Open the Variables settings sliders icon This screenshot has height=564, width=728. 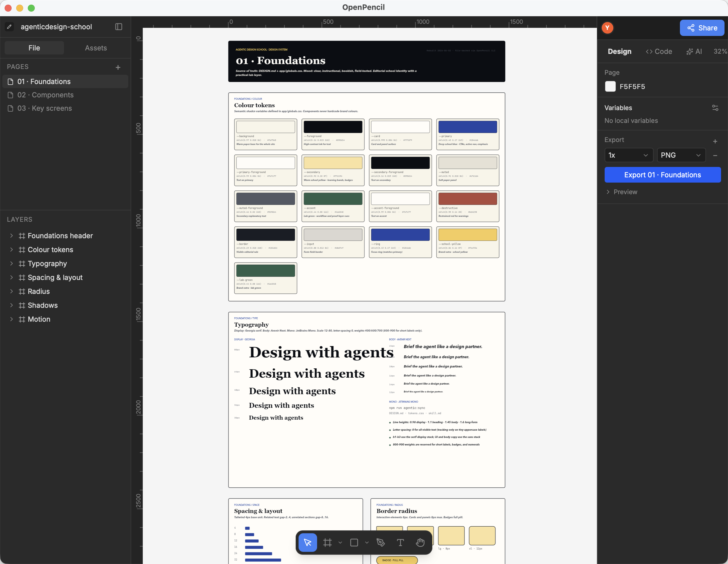tap(715, 108)
